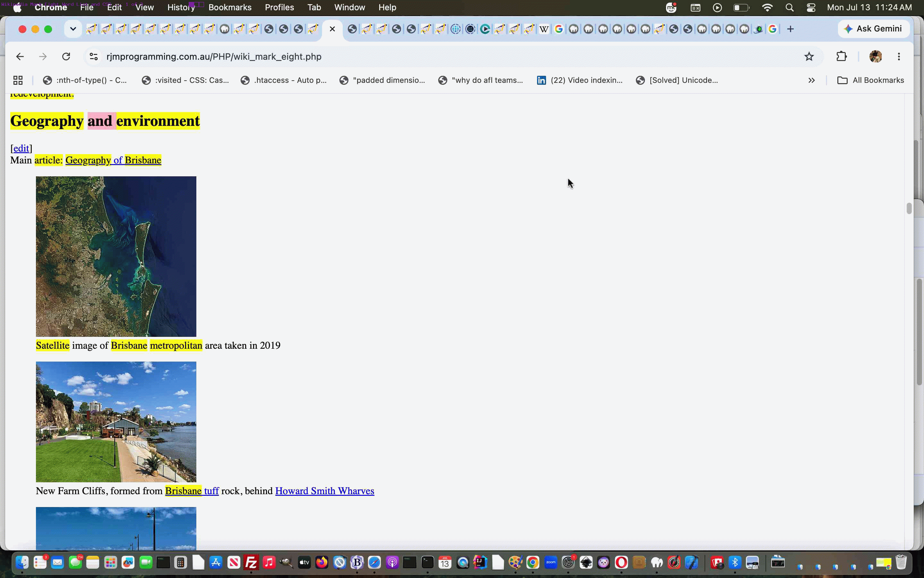Click the page vertical scrollbar thumb
This screenshot has width=924, height=578.
tap(909, 208)
